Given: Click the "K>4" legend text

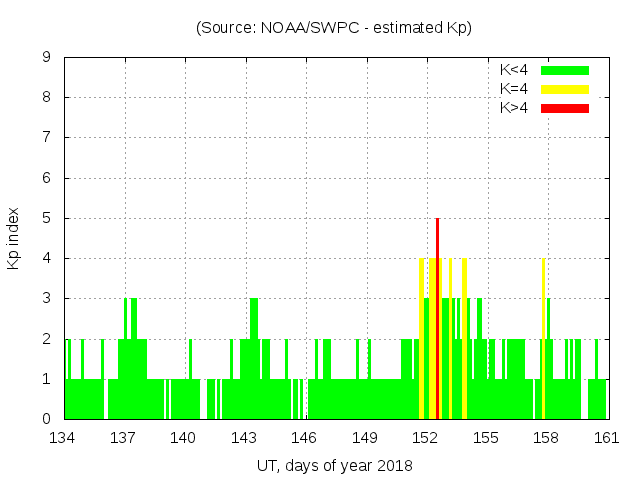Looking at the screenshot, I should 514,107.
